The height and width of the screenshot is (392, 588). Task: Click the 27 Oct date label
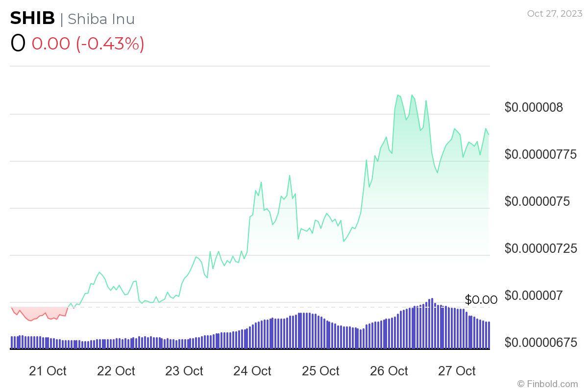tap(457, 371)
